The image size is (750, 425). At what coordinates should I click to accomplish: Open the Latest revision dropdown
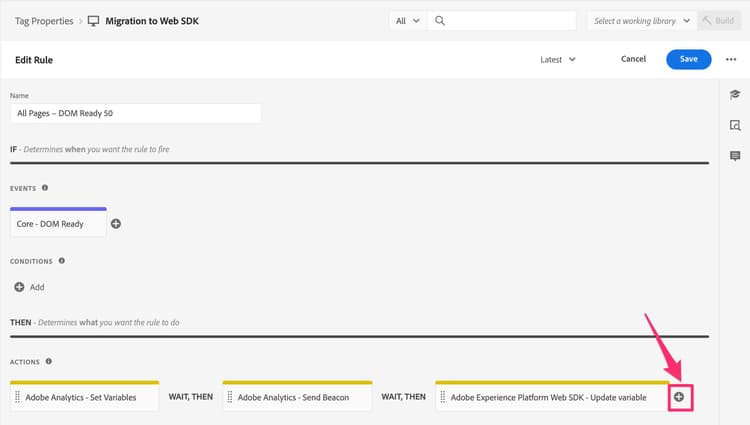click(558, 59)
